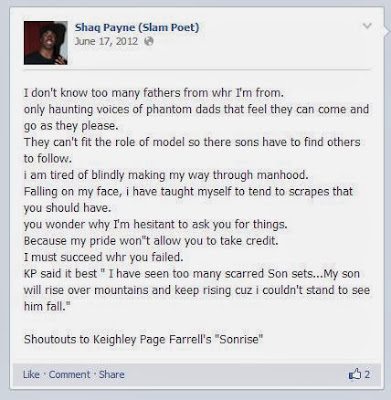
Task: Click the line starting "Falling on my face"
Action: pyautogui.click(x=188, y=191)
